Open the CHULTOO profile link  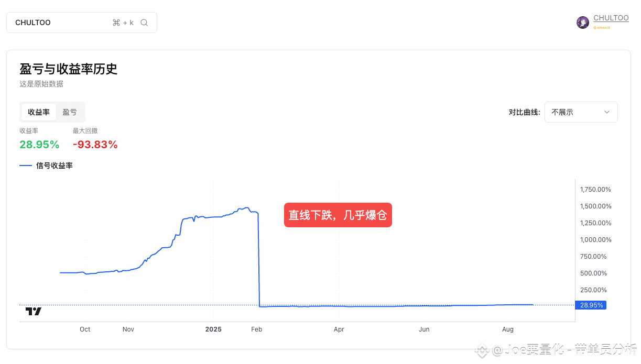pos(611,18)
